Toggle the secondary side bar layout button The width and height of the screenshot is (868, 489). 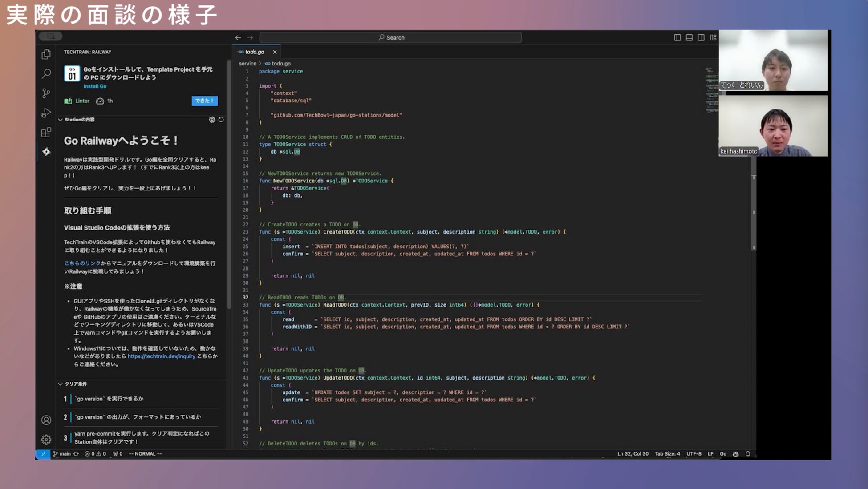click(x=701, y=38)
